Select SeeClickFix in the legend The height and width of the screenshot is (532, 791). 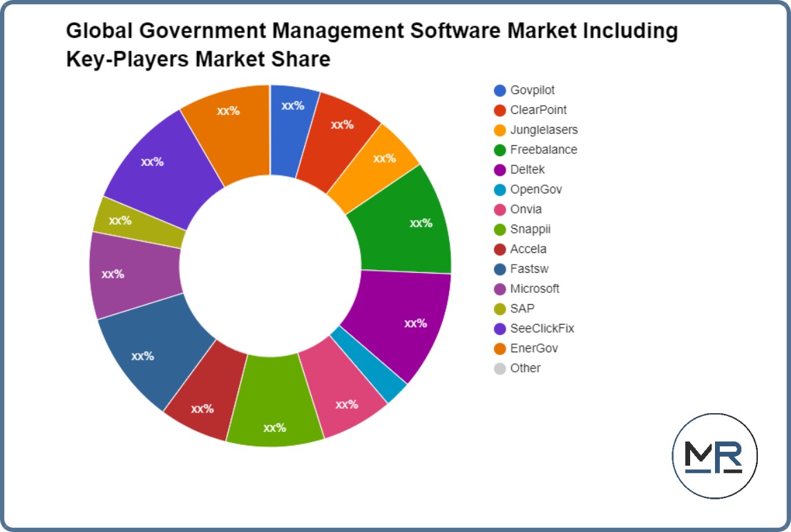point(542,328)
